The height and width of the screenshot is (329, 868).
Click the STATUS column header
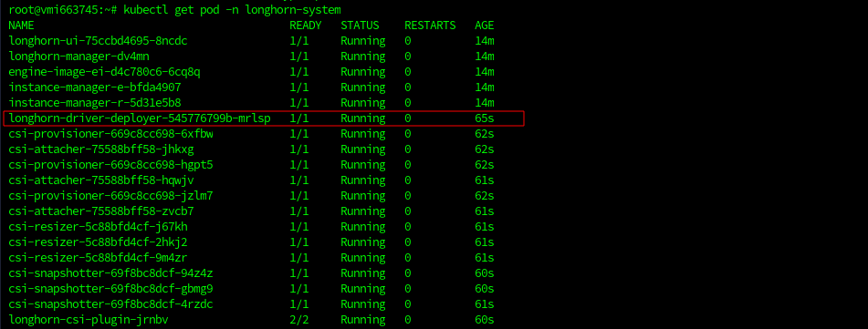(360, 26)
